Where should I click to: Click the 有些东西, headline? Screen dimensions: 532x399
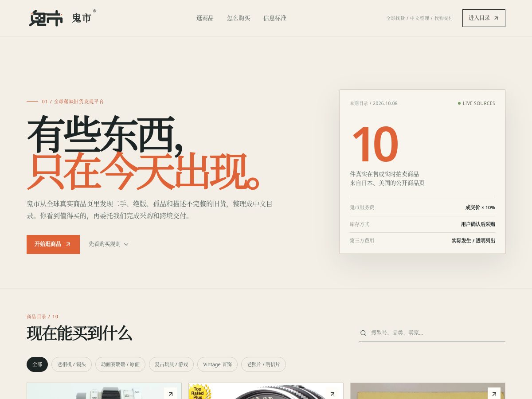pos(106,135)
